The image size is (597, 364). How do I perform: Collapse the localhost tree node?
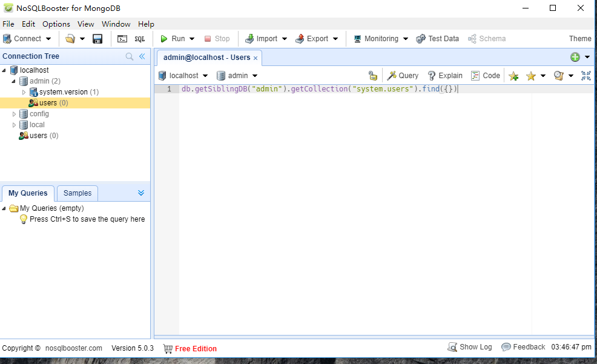tap(4, 70)
